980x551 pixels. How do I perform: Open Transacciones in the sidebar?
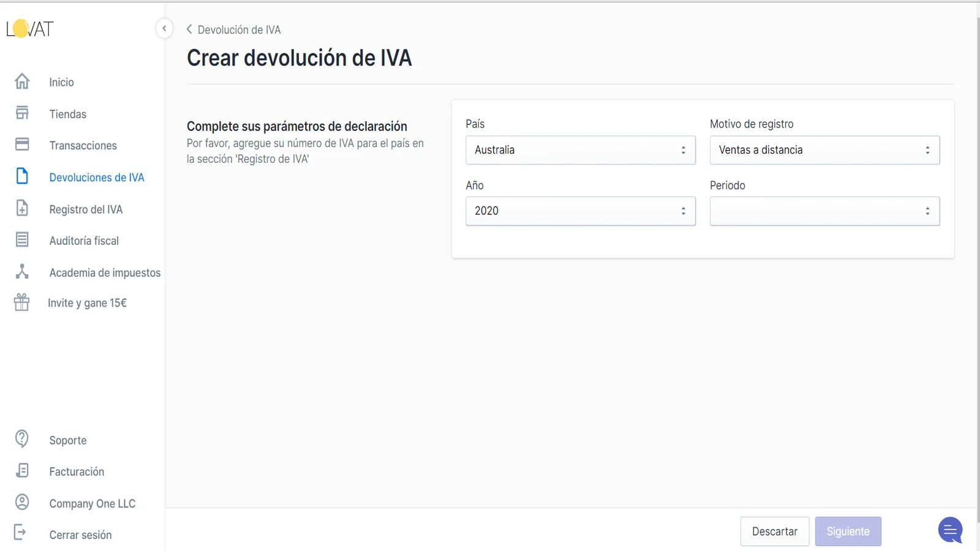(83, 146)
